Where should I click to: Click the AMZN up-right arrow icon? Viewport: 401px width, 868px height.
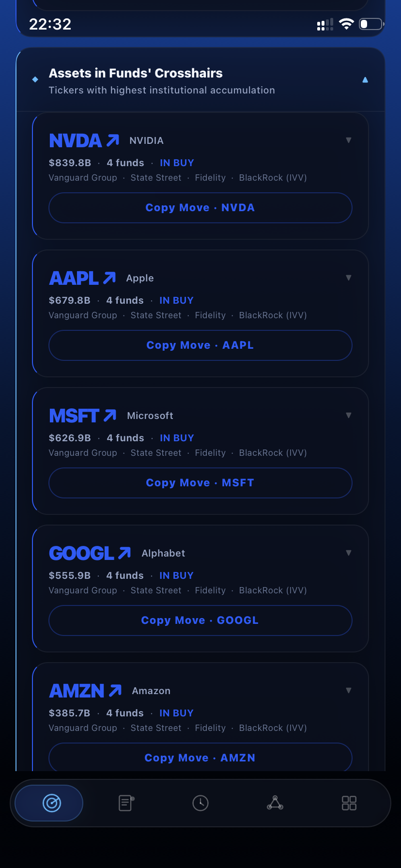[x=115, y=691]
